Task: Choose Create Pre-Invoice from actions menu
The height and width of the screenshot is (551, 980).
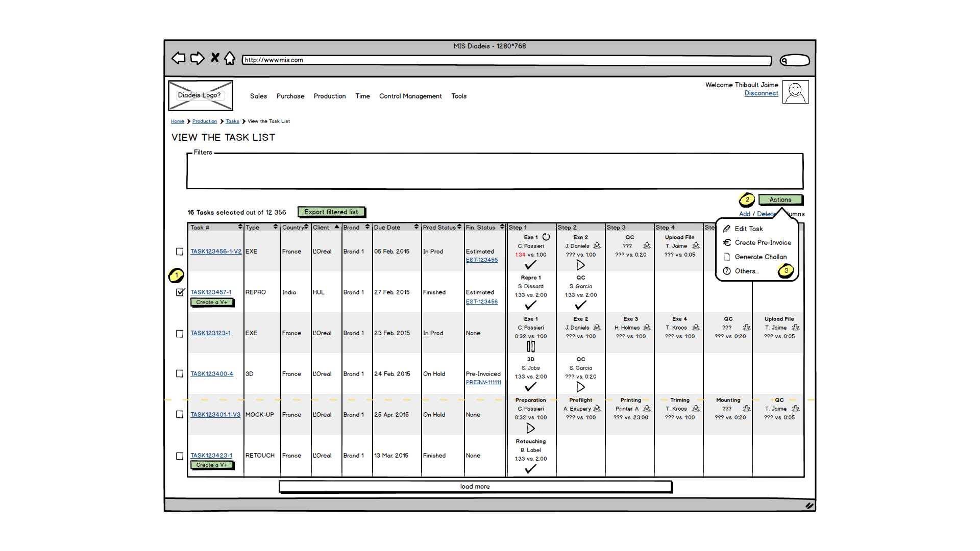Action: pyautogui.click(x=763, y=243)
